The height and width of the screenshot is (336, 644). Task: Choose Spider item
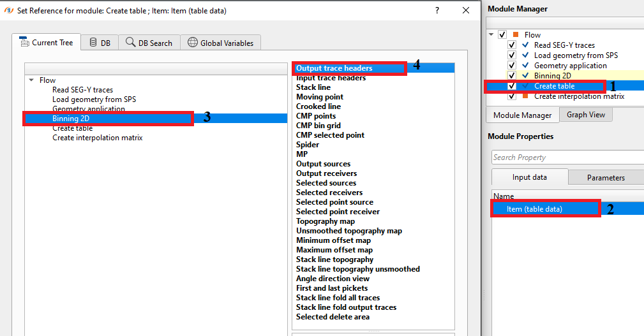pos(308,145)
